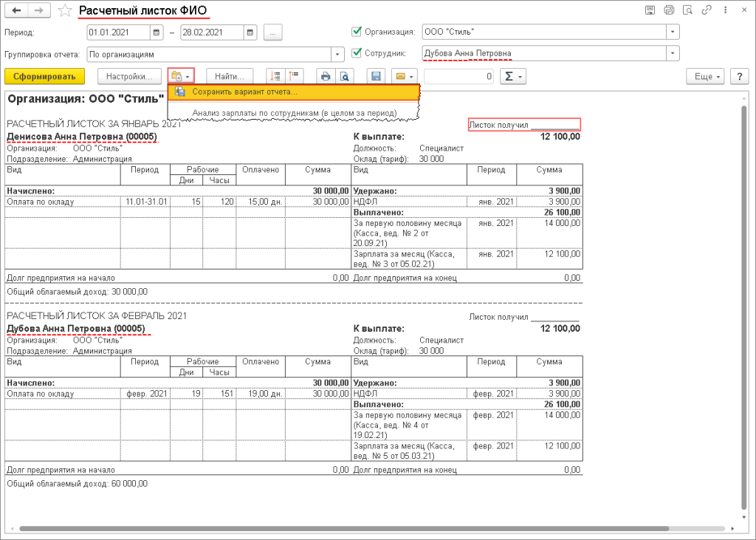The image size is (756, 540).
Task: Add report to favorites with star icon
Action: [x=65, y=10]
